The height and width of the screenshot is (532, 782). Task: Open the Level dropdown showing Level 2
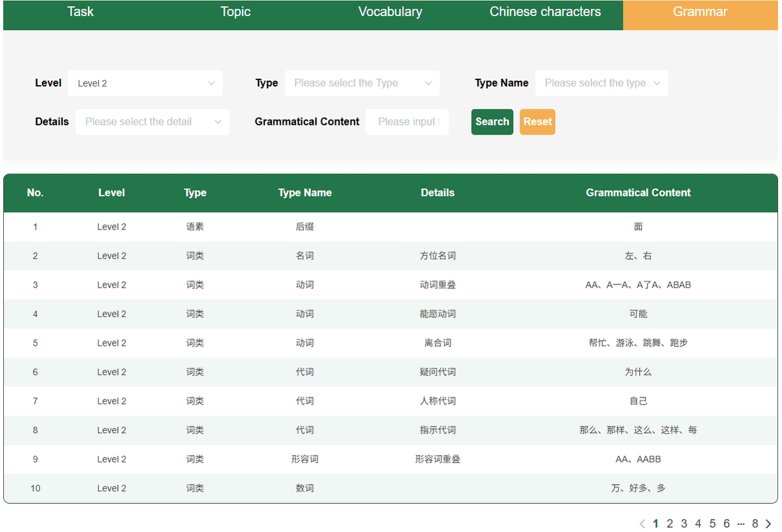[145, 83]
